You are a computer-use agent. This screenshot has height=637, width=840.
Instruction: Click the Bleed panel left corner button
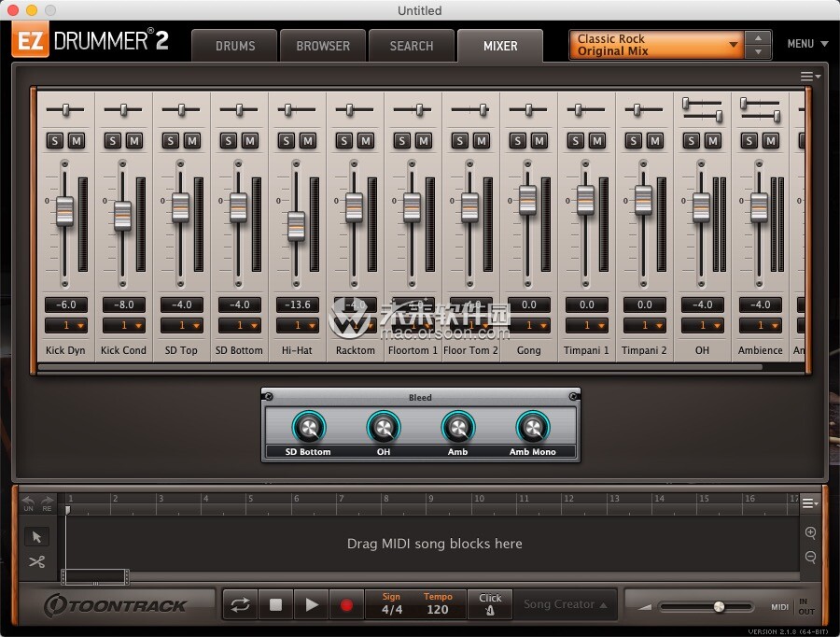[x=269, y=397]
